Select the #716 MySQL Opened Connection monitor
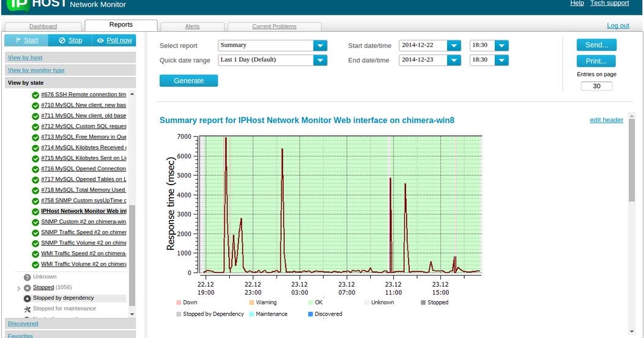The image size is (644, 338). coord(83,169)
